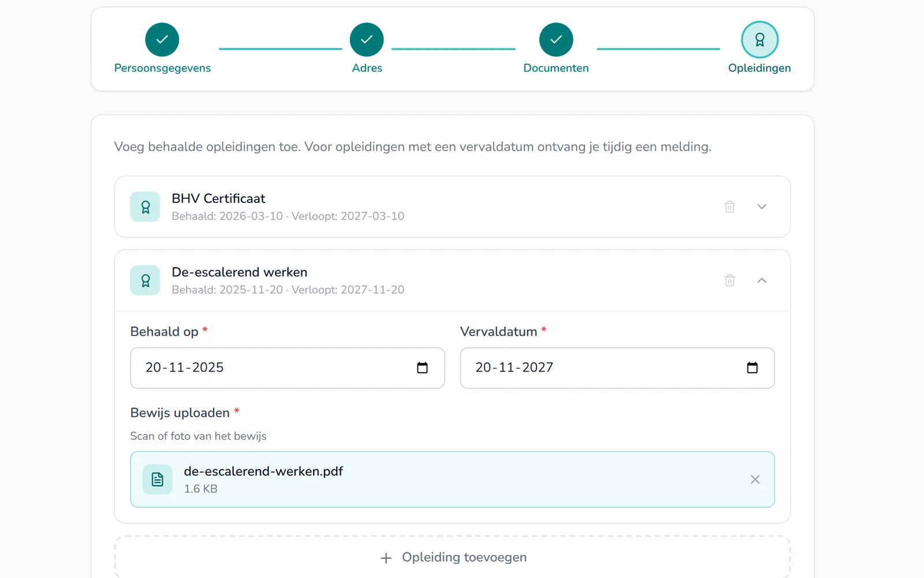Open calendar picker for Behaald op date
Screen dimensions: 924x578
(422, 368)
